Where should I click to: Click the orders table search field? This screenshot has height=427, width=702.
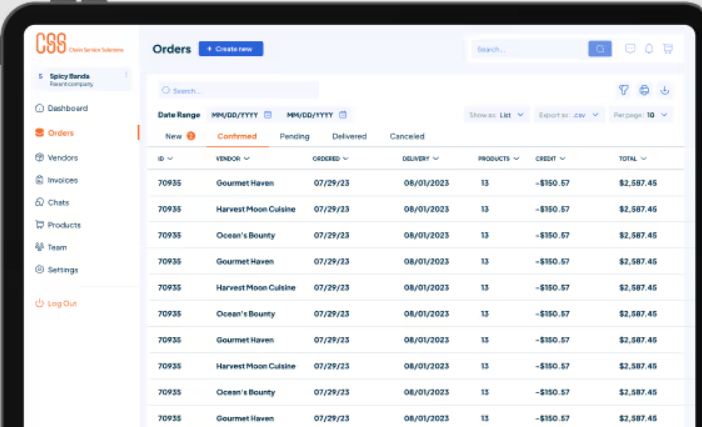tap(238, 90)
